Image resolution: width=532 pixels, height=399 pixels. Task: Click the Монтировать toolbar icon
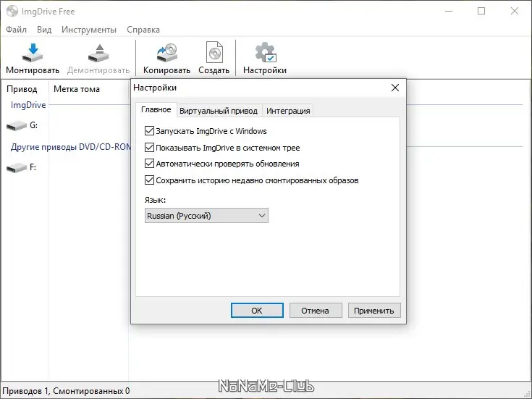point(33,53)
